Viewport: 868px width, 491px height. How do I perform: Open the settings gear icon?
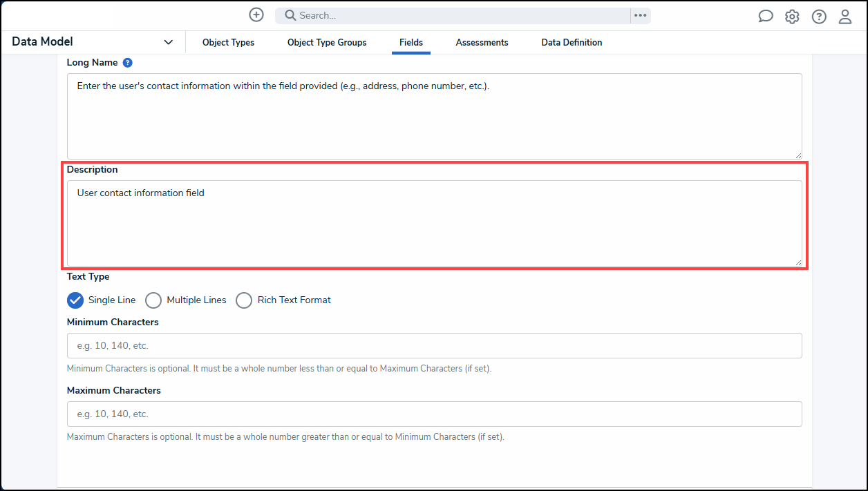[792, 17]
